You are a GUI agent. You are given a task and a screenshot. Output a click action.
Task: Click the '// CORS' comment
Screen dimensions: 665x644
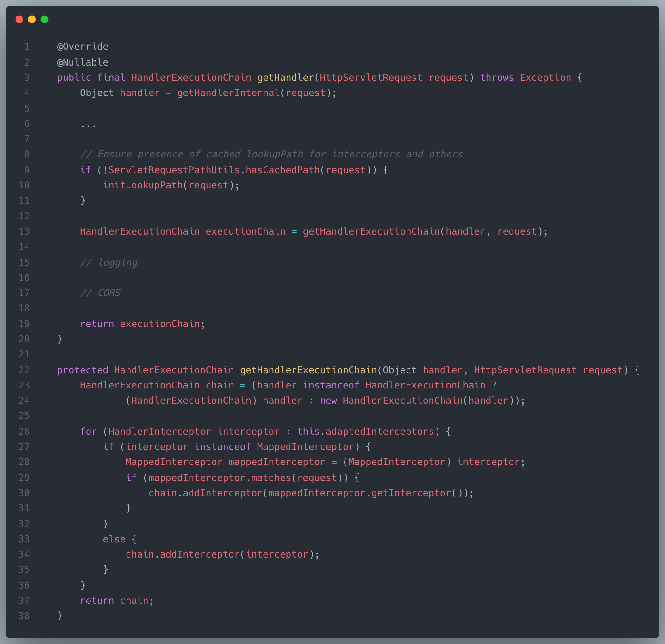100,293
